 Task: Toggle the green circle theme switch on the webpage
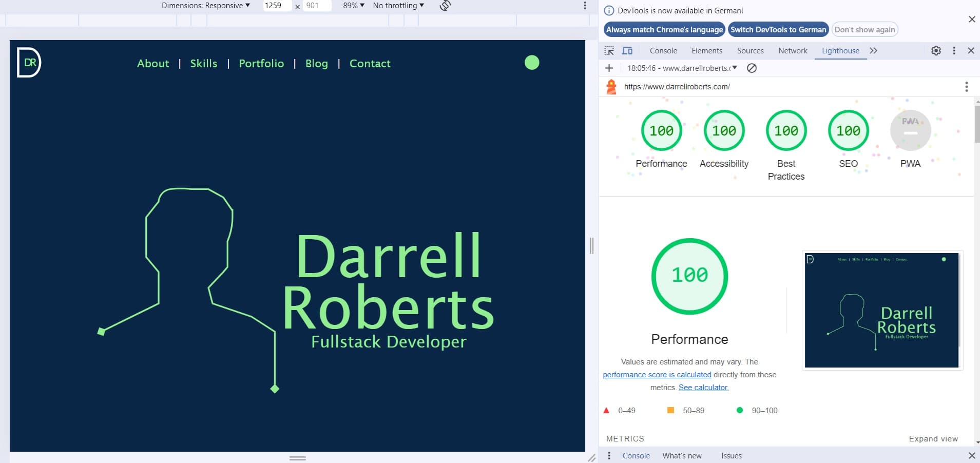(532, 63)
